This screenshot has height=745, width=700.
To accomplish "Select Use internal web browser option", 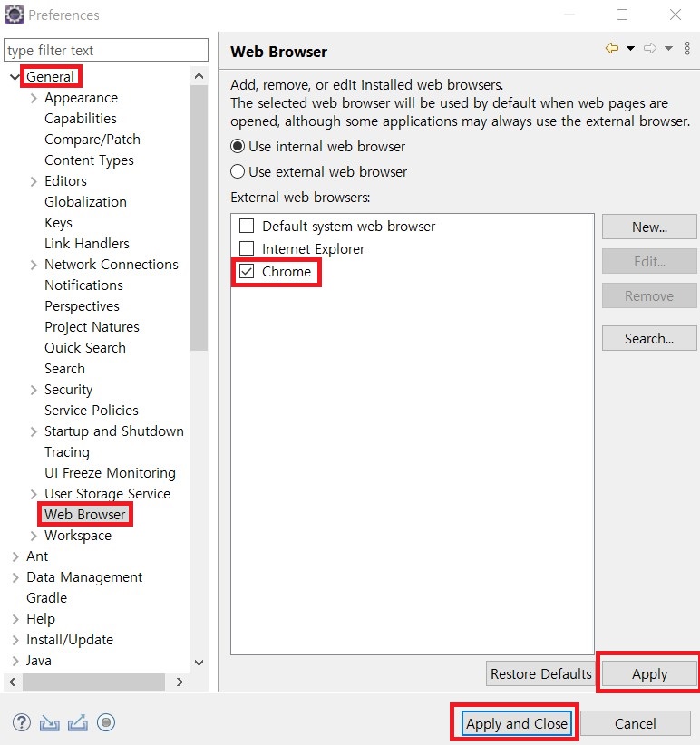I will (x=317, y=146).
